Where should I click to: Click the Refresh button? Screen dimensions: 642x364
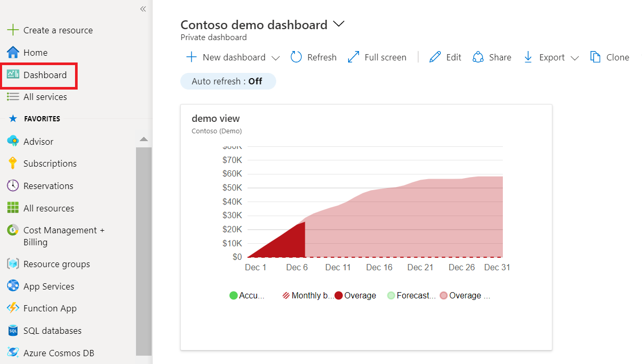[314, 57]
